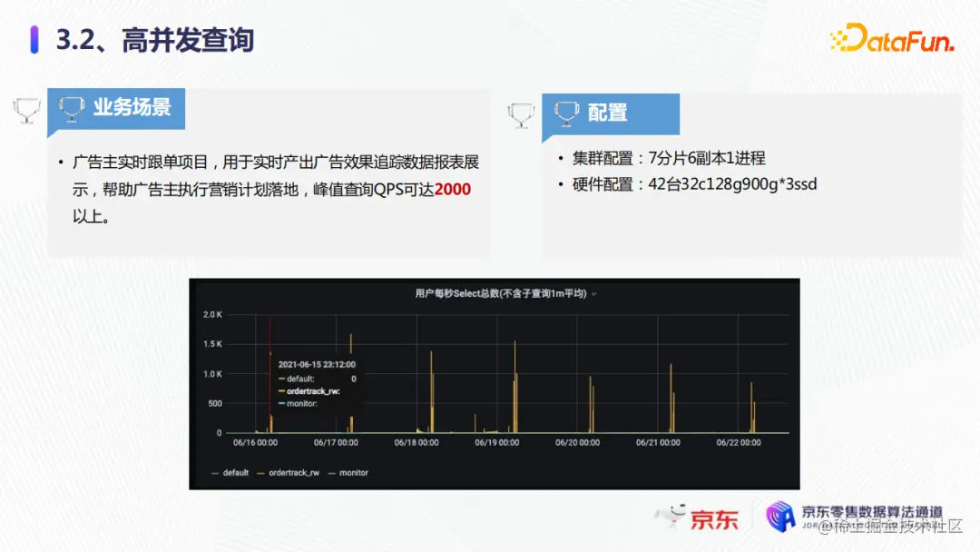Click the white trophy icon inside 业务场景 banner
This screenshot has width=980, height=552.
(x=72, y=109)
